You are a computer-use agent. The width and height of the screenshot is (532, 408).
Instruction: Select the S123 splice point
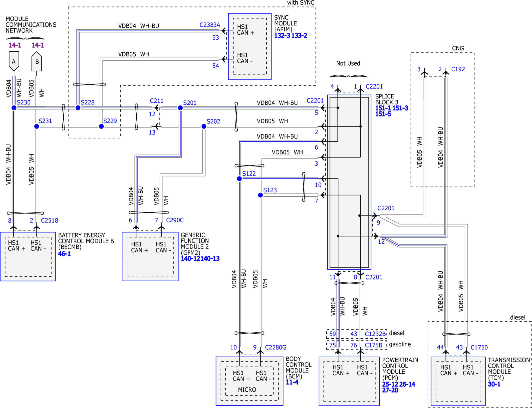click(260, 195)
